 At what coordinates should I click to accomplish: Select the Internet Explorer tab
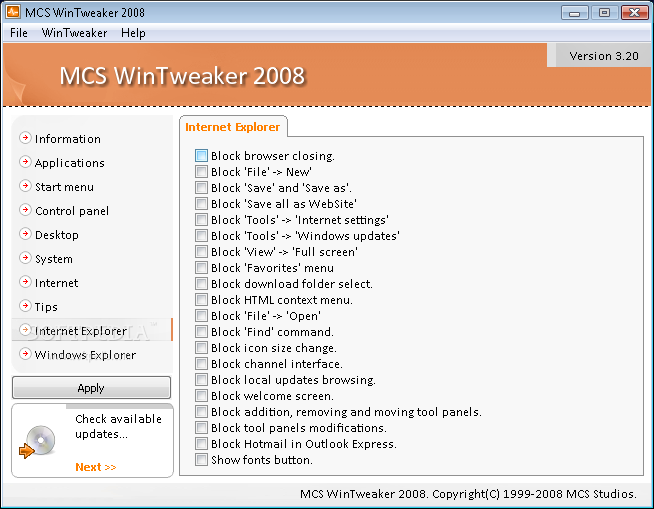[x=233, y=127]
